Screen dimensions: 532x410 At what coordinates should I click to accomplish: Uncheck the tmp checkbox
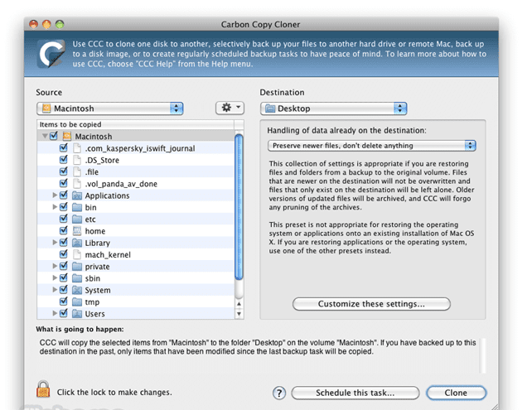64,301
